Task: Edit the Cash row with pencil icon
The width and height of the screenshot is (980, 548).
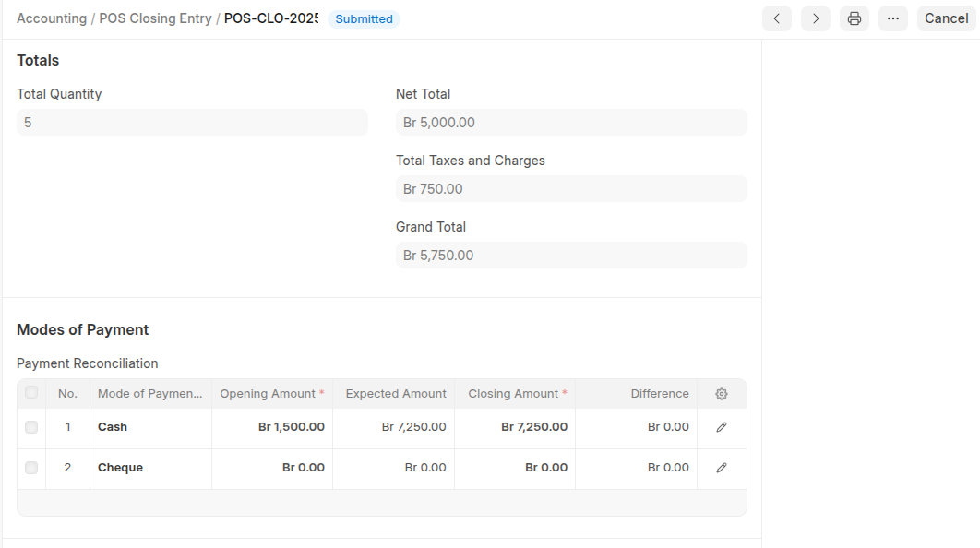Action: (722, 427)
